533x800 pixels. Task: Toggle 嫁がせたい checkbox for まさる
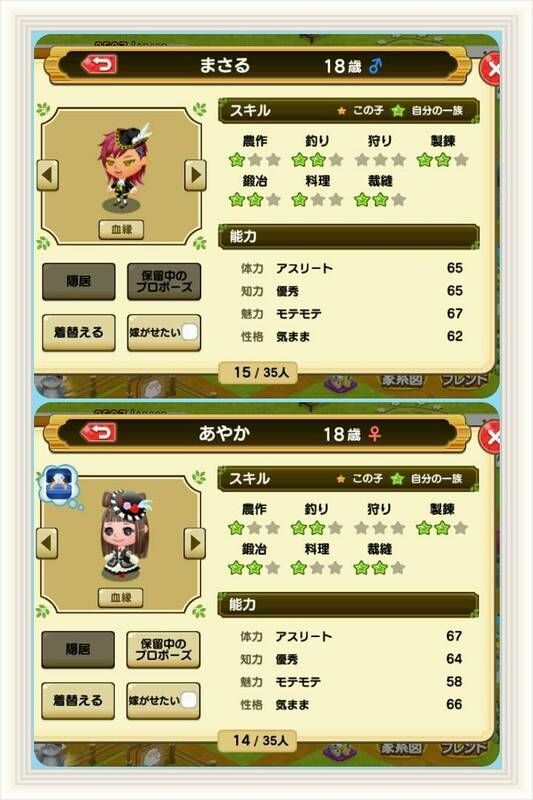189,332
